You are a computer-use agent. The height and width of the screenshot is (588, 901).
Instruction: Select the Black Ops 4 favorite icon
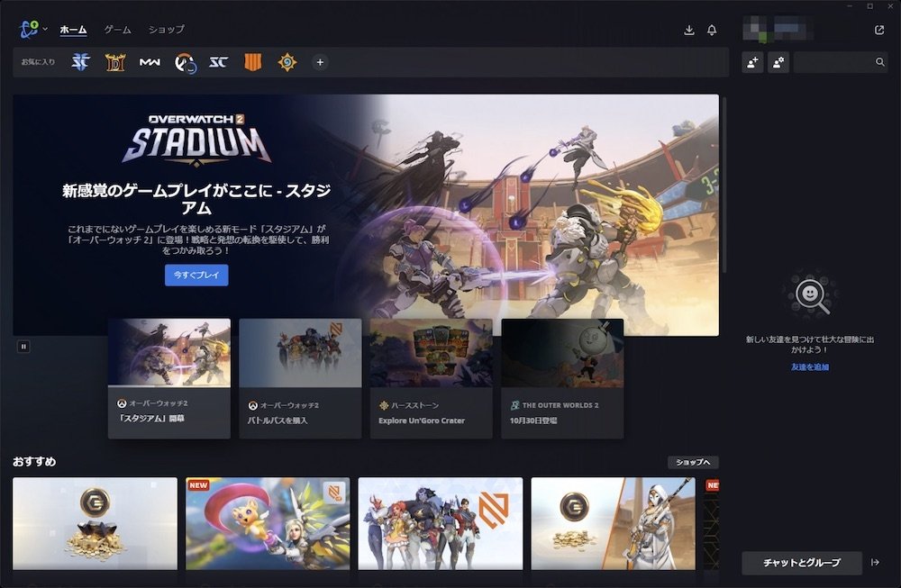(x=253, y=62)
